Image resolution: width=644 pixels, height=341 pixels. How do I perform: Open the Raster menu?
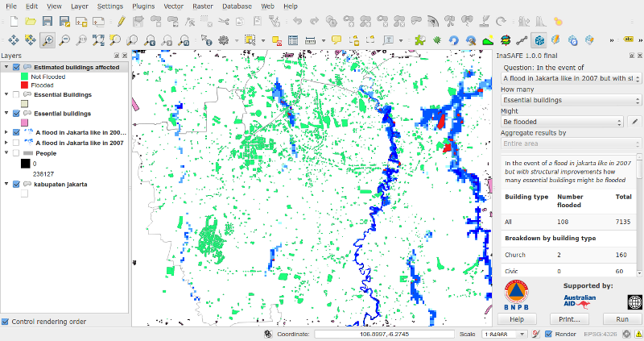pos(203,6)
